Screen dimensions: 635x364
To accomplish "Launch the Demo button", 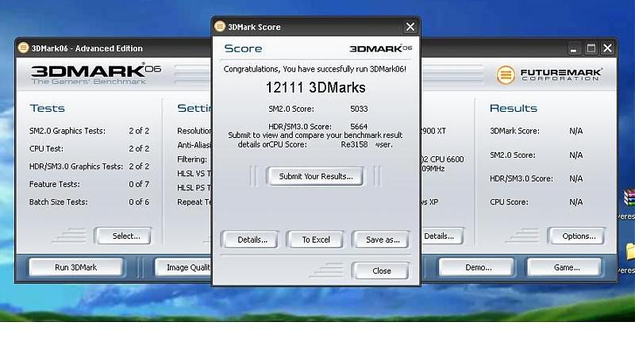I will [x=478, y=267].
